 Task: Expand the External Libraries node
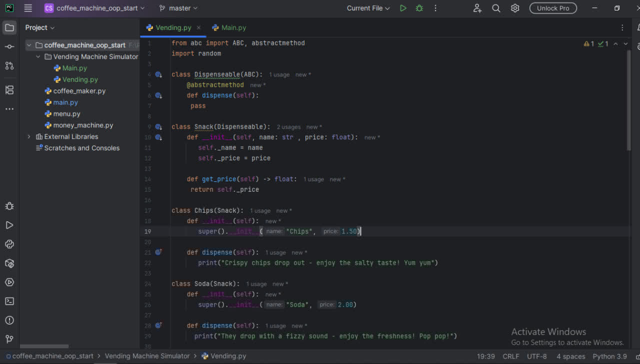point(29,137)
